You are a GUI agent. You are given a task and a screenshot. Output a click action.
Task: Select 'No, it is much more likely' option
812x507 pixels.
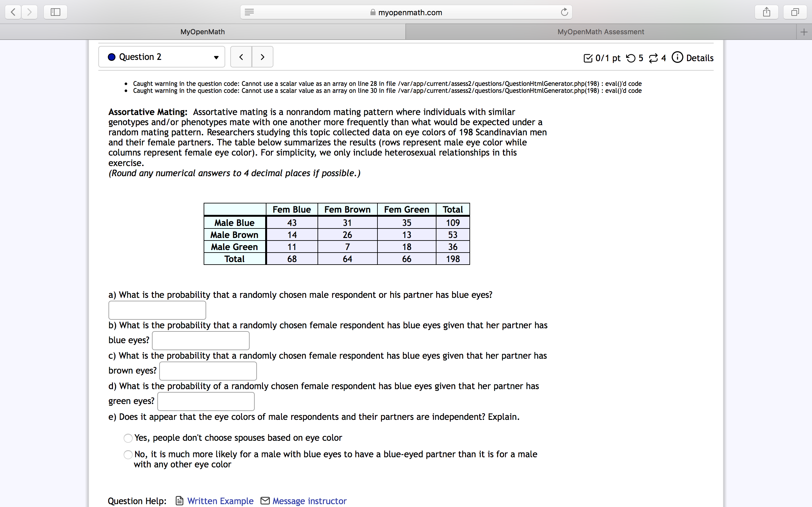[128, 454]
